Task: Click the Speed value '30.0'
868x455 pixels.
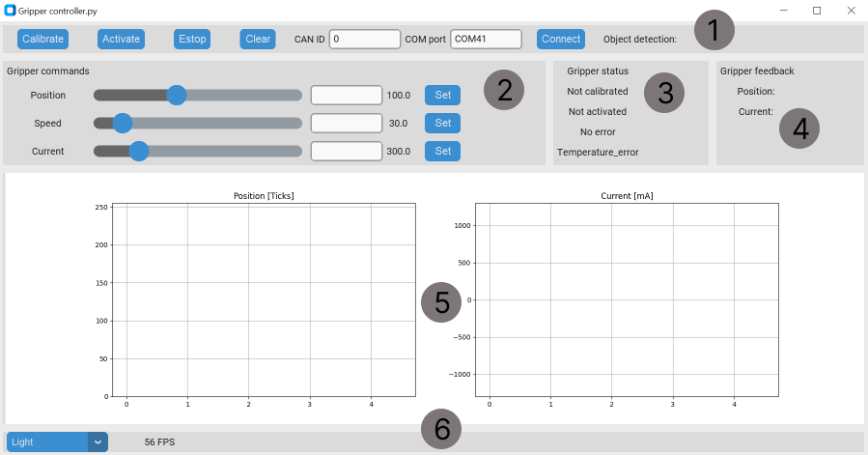Action: [398, 123]
